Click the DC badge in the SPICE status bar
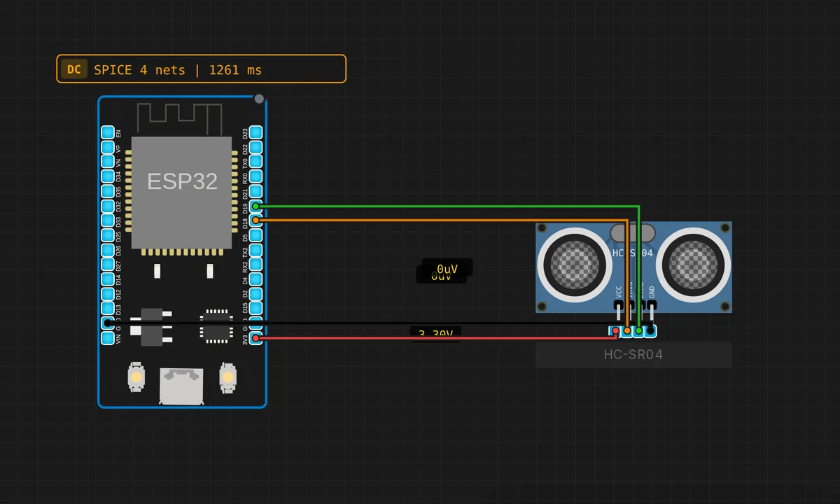 point(74,69)
